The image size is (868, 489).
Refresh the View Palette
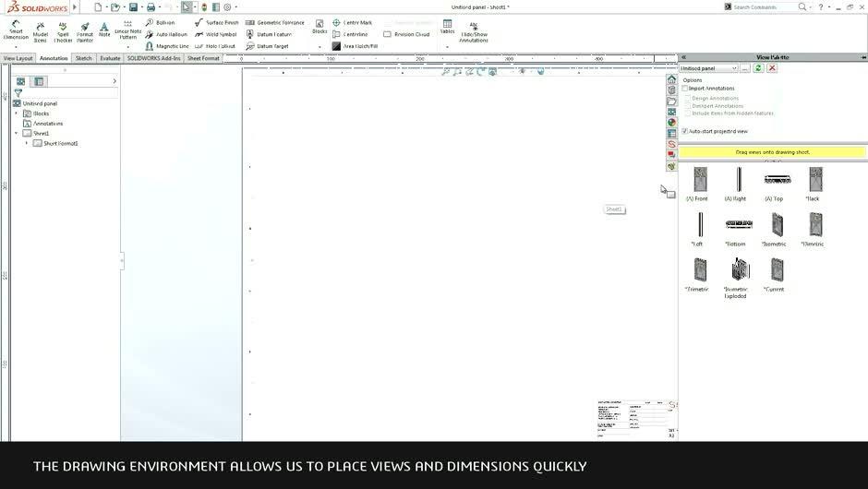click(x=758, y=68)
